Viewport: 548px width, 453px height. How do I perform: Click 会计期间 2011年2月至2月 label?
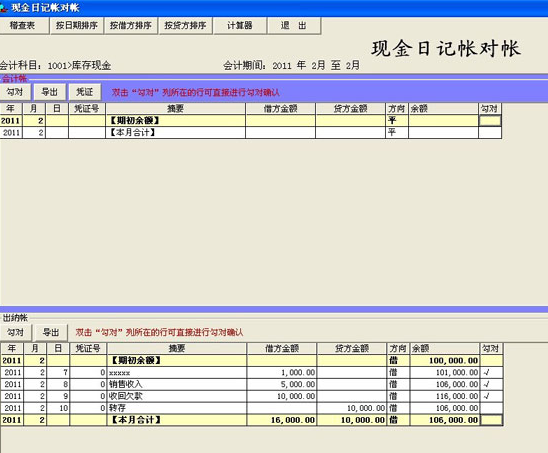click(x=291, y=65)
